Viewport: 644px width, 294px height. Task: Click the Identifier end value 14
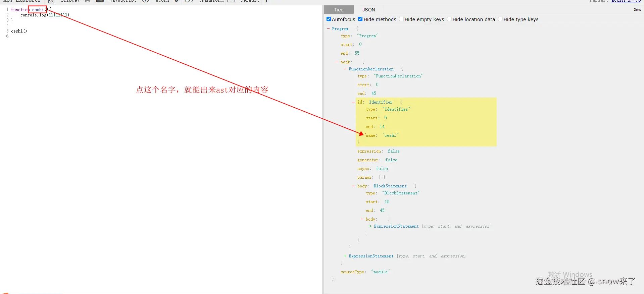coord(382,127)
